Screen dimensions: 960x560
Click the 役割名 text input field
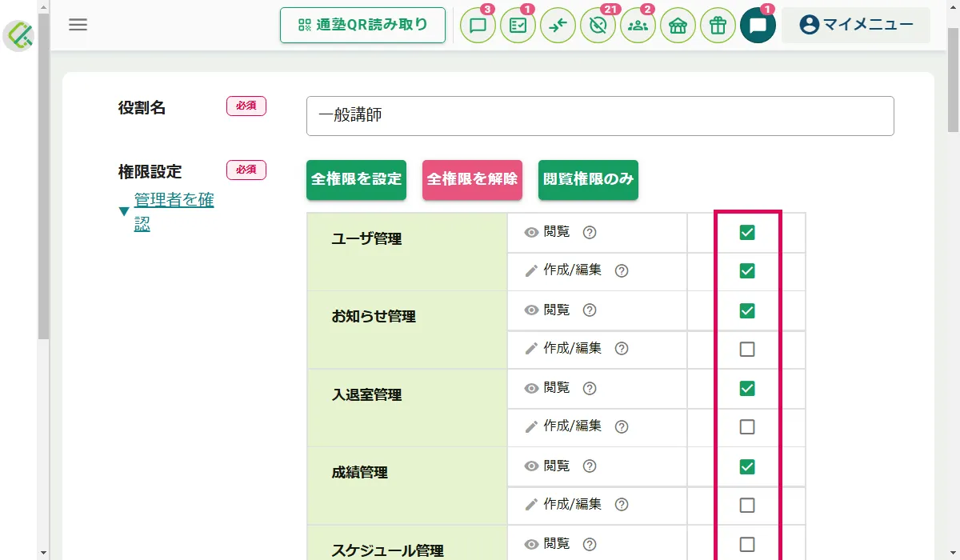600,116
